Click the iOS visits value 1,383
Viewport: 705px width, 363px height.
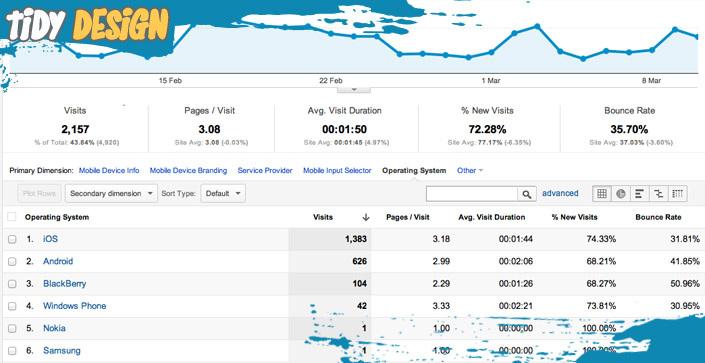coord(356,239)
